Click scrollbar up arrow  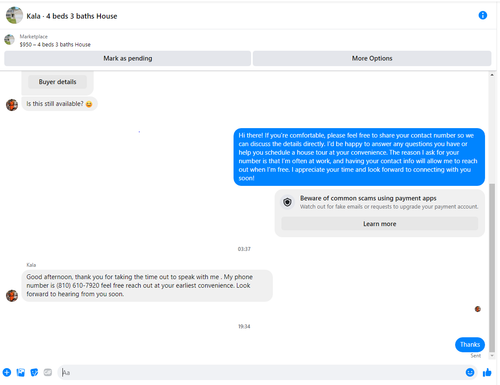(x=492, y=75)
